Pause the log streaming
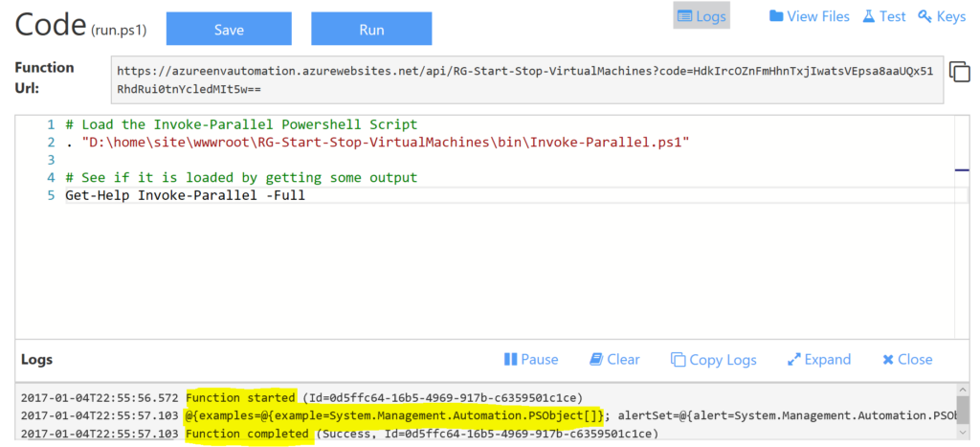Viewport: 980px width, 447px height. pos(531,360)
